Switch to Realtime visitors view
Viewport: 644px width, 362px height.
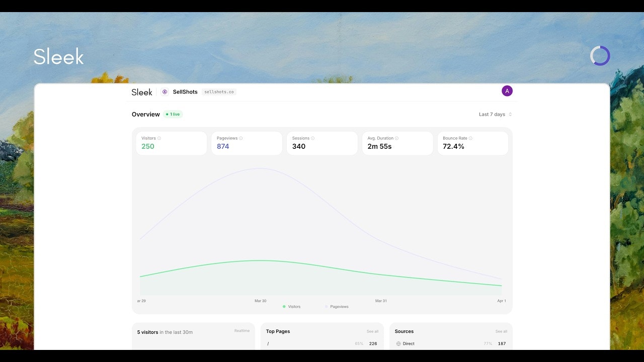click(x=242, y=330)
